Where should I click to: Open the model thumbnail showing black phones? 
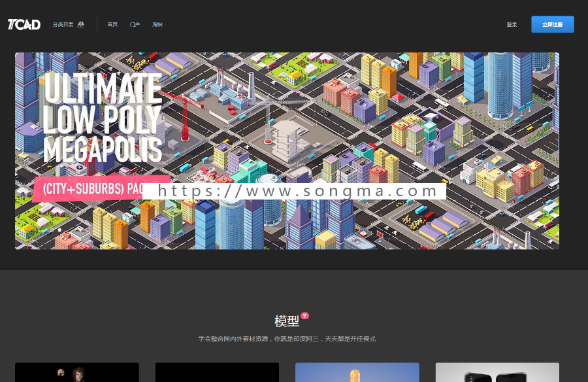pos(497,372)
